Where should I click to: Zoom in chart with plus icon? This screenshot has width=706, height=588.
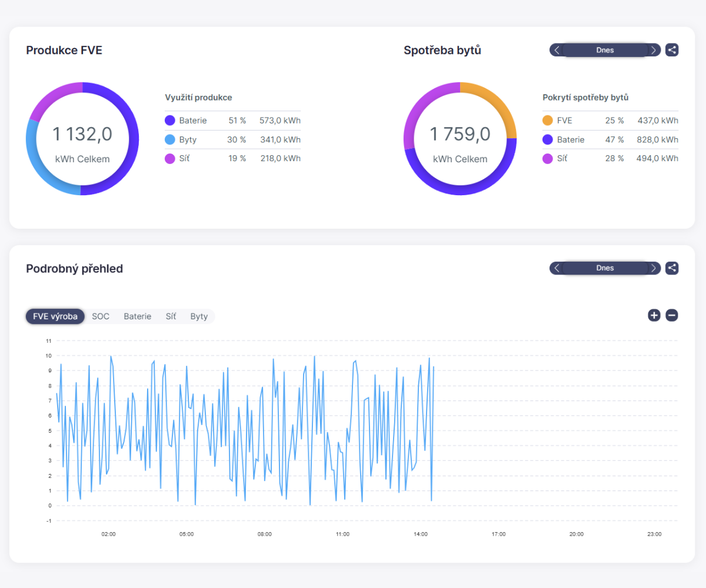[x=654, y=315]
